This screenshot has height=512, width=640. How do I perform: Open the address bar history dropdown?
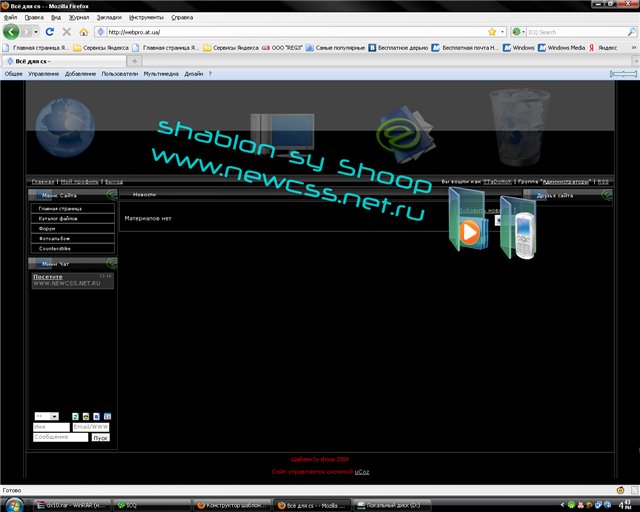(x=502, y=32)
